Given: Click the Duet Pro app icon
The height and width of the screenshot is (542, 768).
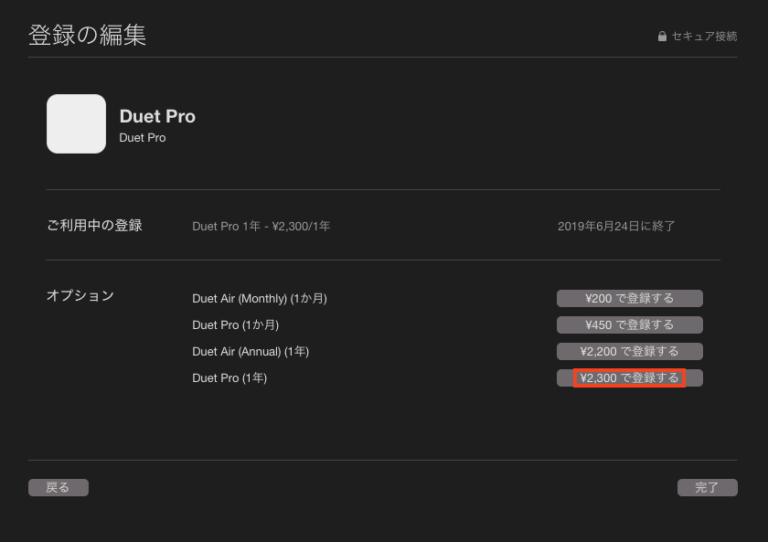Looking at the screenshot, I should [x=76, y=124].
